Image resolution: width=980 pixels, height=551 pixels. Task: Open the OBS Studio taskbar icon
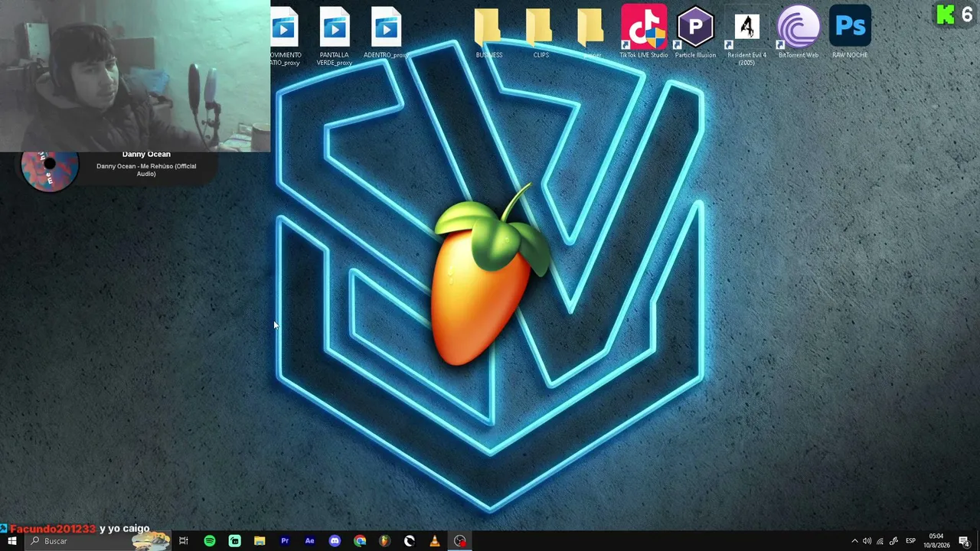click(x=459, y=541)
